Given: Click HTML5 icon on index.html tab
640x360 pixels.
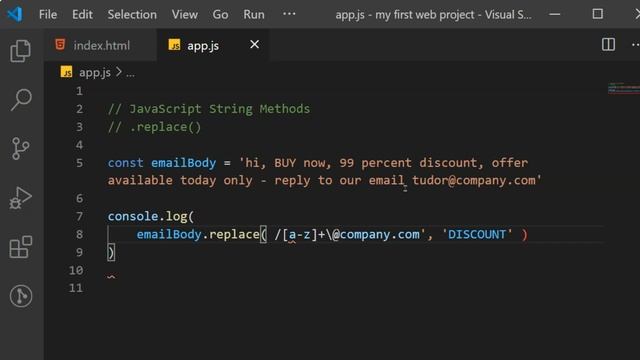Looking at the screenshot, I should click(60, 44).
